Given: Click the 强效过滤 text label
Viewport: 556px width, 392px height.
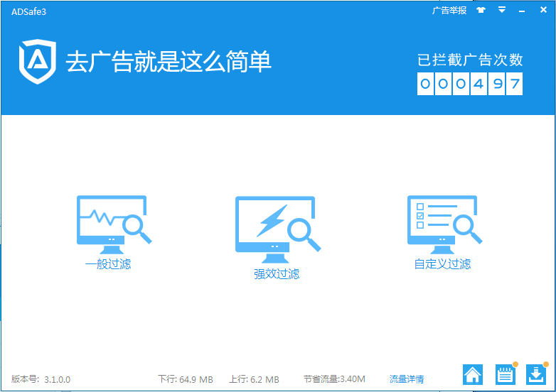Looking at the screenshot, I should (x=277, y=274).
